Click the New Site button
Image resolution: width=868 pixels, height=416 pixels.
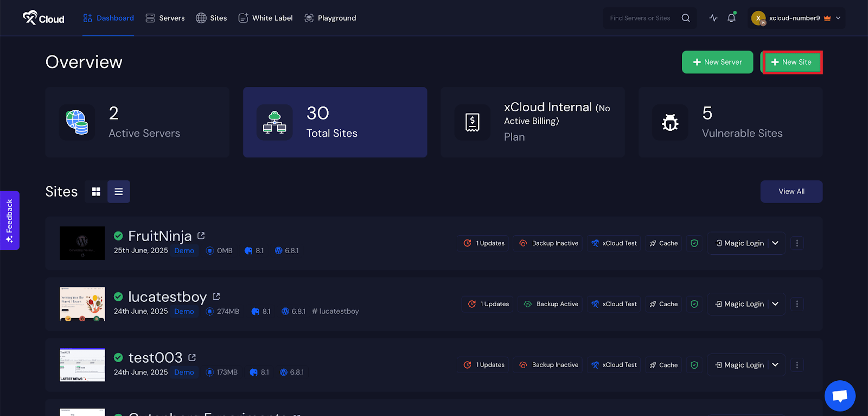click(792, 62)
